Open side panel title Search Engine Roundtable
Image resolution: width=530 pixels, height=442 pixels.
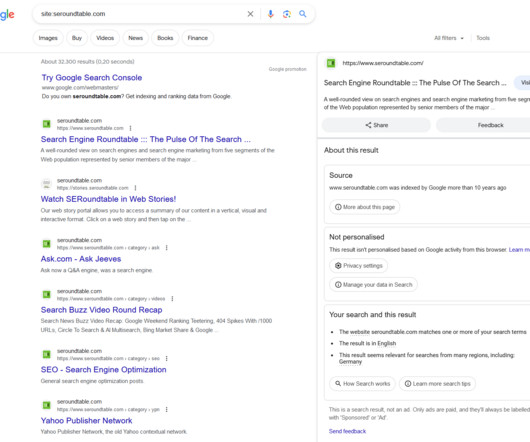tap(415, 83)
